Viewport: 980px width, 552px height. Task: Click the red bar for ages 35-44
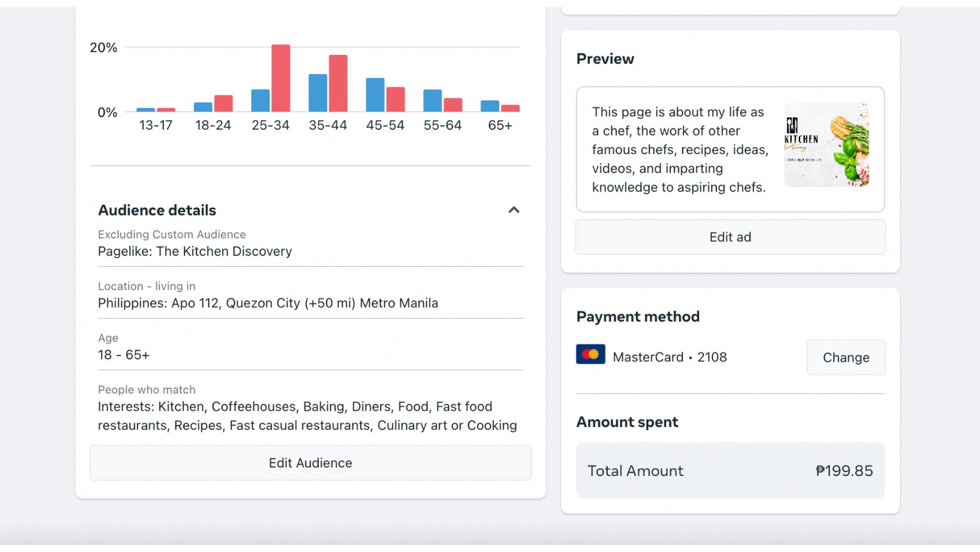(338, 83)
